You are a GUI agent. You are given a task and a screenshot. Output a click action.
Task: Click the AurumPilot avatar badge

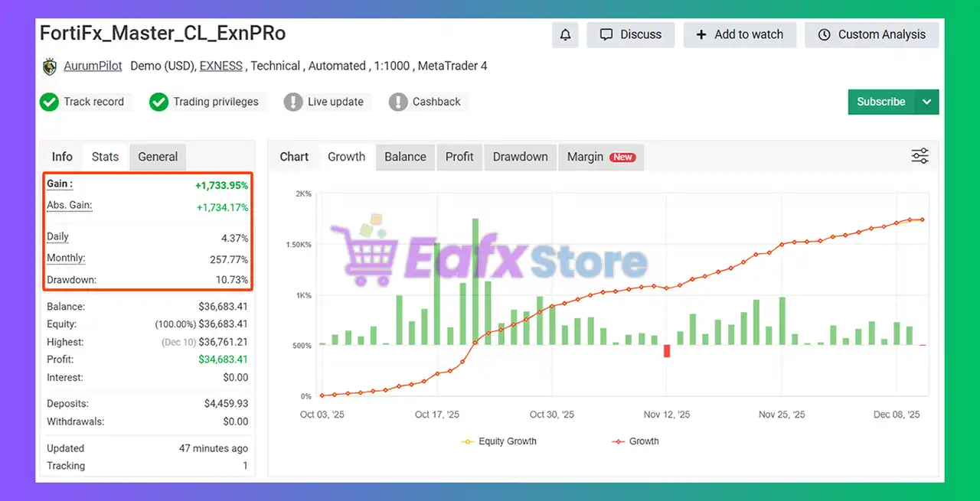50,67
